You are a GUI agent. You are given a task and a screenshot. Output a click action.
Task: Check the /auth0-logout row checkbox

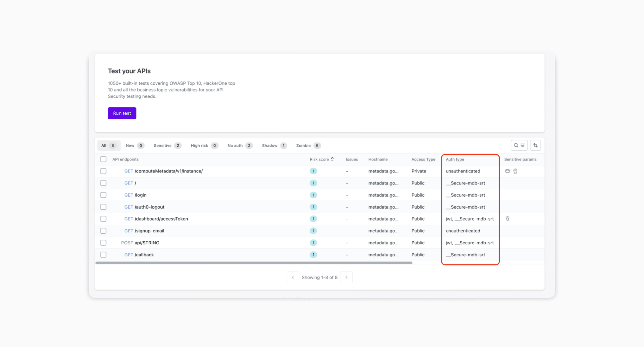click(x=103, y=207)
